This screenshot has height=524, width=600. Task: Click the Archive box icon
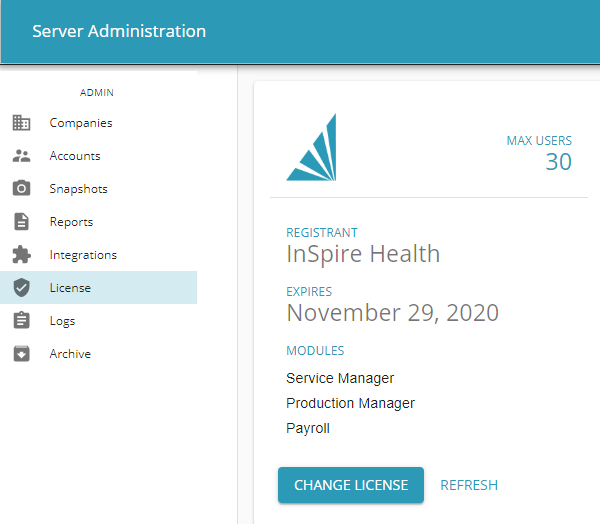click(21, 354)
